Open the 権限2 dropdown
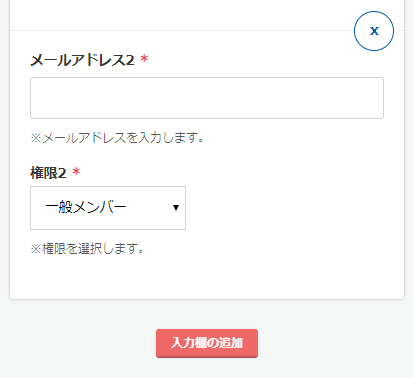414x378 pixels. point(108,208)
